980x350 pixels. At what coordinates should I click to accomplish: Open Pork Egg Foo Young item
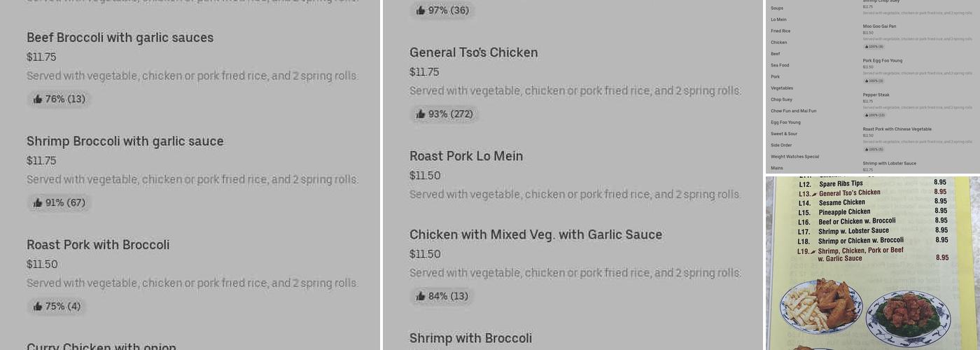click(882, 61)
